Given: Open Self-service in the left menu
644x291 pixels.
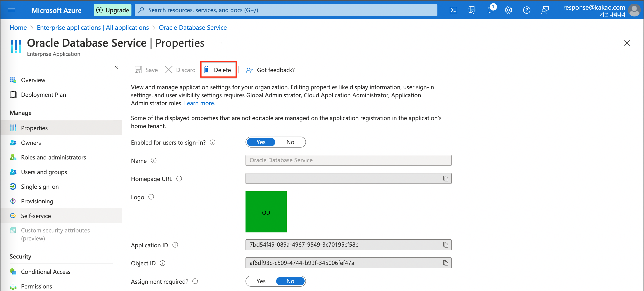Looking at the screenshot, I should [x=61, y=216].
